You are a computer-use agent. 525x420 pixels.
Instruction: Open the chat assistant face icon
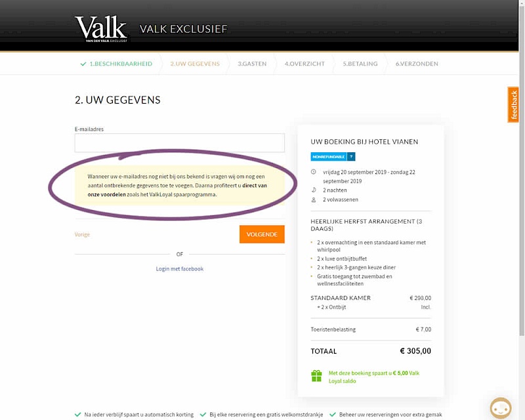click(x=501, y=409)
